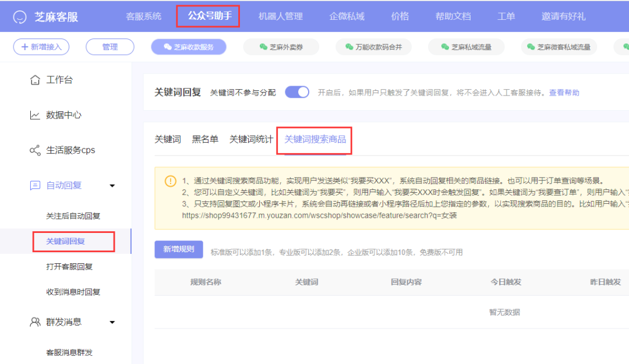The width and height of the screenshot is (629, 364).
Task: Expand the 群发消息 sidebar section
Action: pyautogui.click(x=112, y=321)
